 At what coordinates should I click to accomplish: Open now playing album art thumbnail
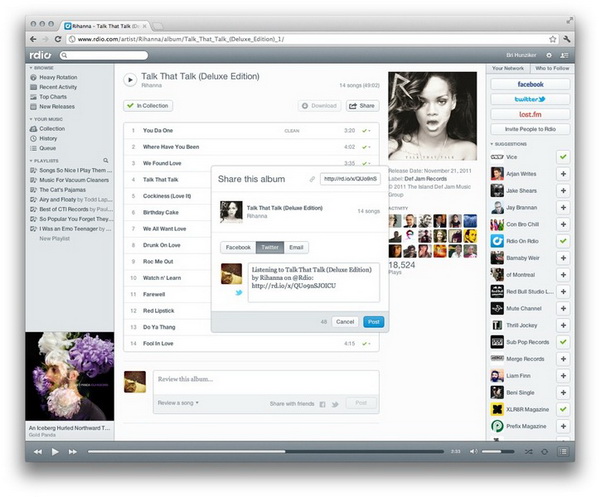(70, 376)
